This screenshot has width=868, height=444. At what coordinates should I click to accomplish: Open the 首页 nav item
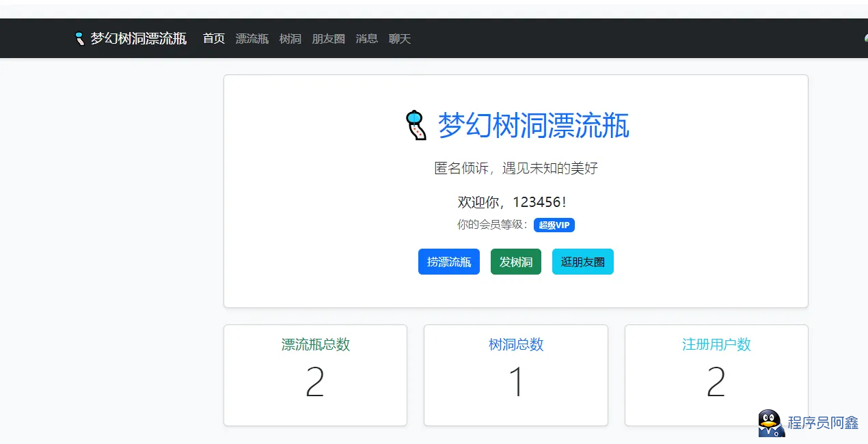coord(214,39)
